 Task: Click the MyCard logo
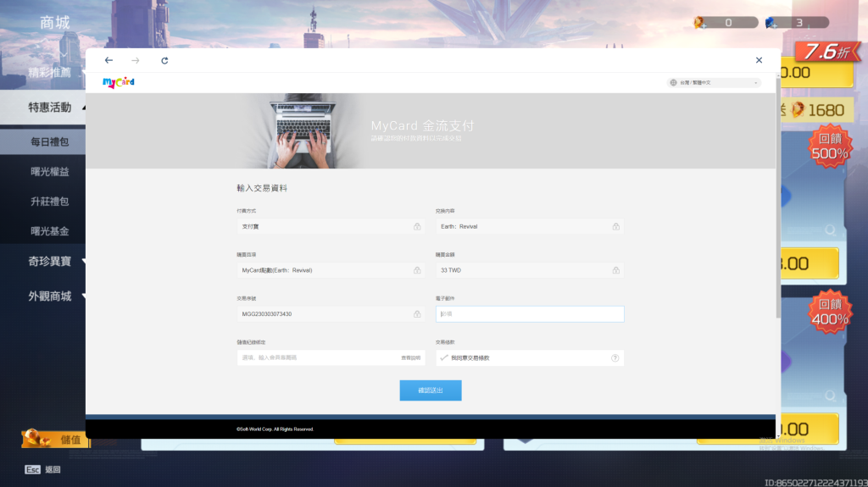click(x=119, y=82)
